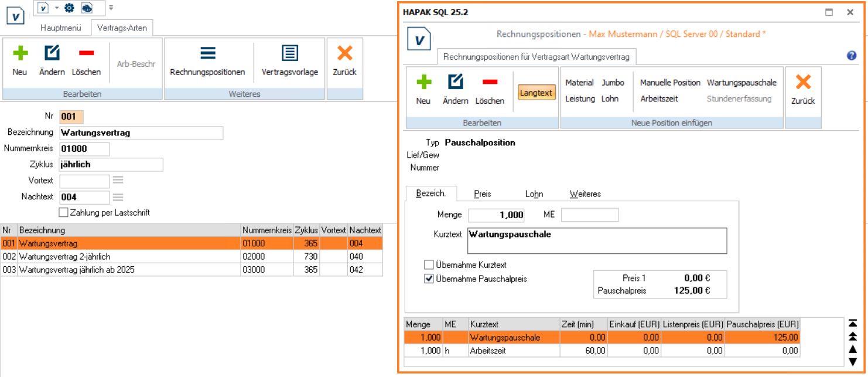Switch to the Hauptmenü tab
The image size is (868, 377).
tap(61, 28)
